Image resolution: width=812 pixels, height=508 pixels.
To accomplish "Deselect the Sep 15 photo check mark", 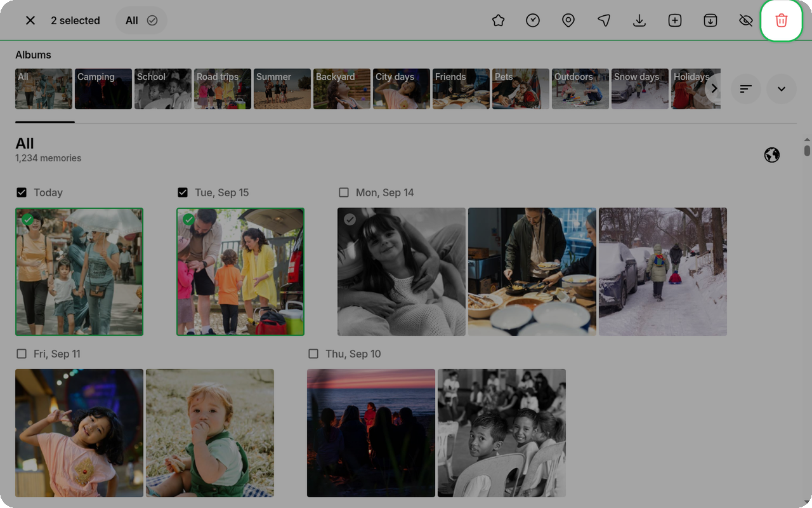I will (x=188, y=220).
